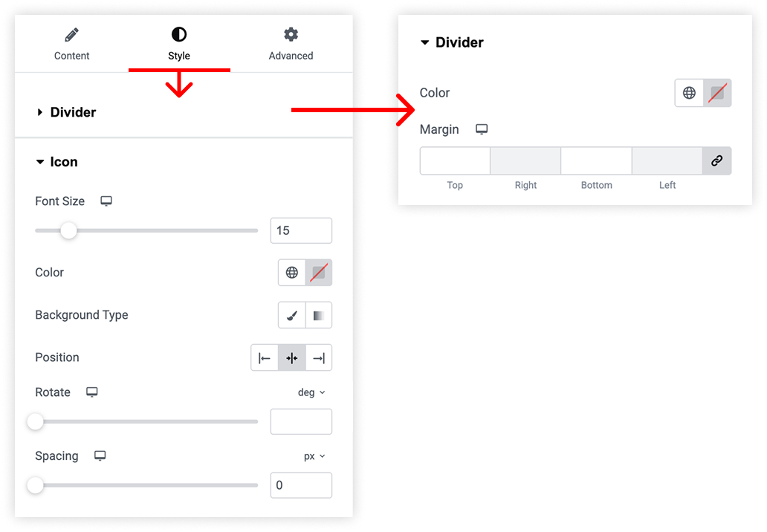Image resolution: width=767 pixels, height=532 pixels.
Task: Open the Icon color picker swatch
Action: 319,273
